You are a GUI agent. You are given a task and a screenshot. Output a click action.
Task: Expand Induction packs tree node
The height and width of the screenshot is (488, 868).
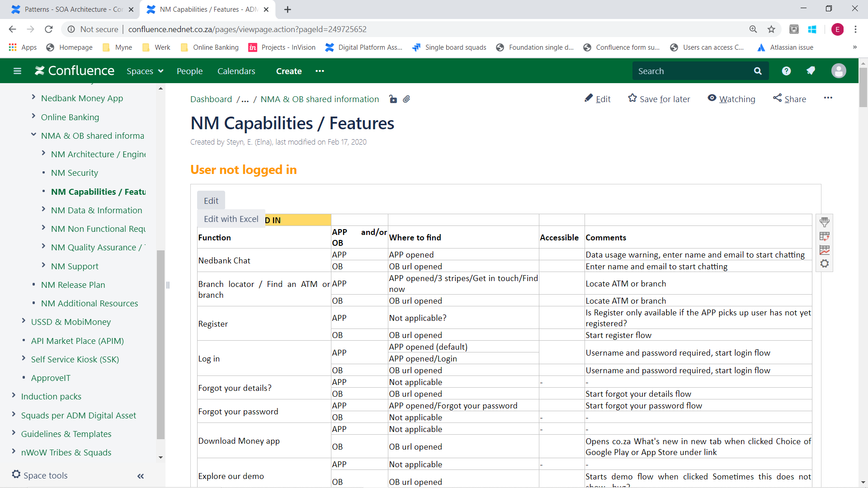click(x=14, y=395)
